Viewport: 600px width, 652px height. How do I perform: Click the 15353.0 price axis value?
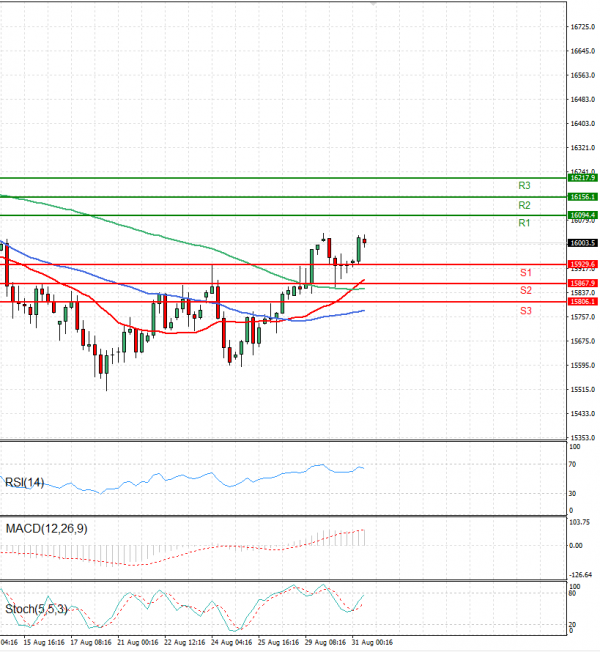583,438
